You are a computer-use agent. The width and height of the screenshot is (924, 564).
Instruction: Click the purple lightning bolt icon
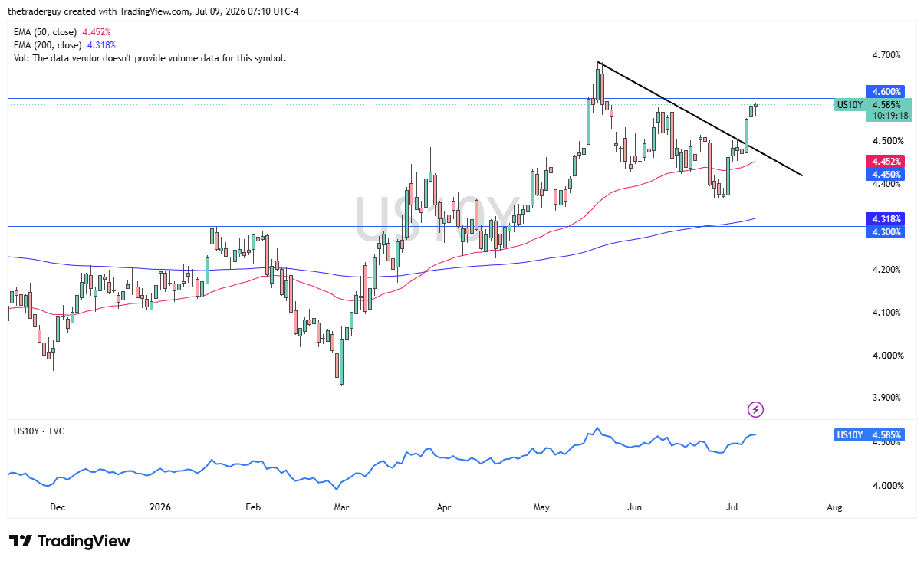[x=755, y=409]
